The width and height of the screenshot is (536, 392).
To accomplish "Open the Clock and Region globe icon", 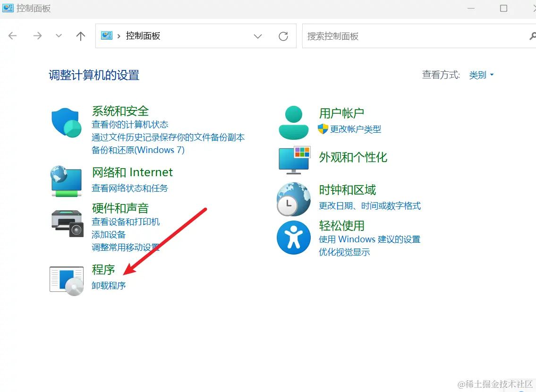I will coord(294,199).
